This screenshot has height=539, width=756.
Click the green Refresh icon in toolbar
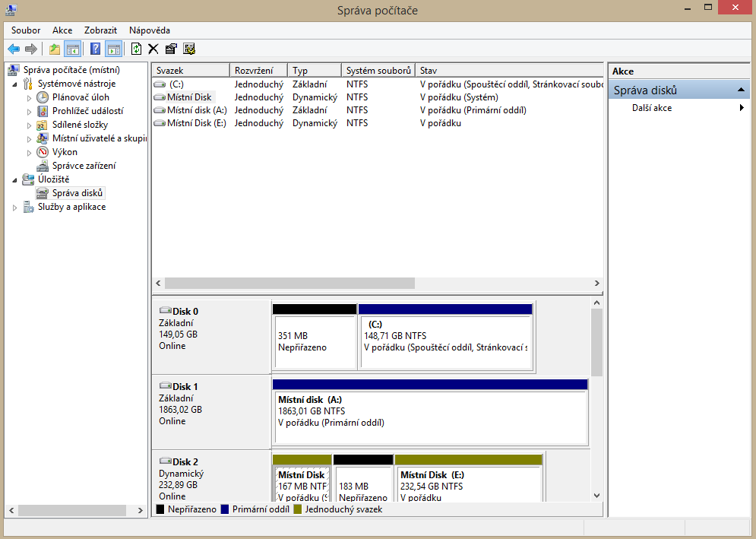(136, 49)
